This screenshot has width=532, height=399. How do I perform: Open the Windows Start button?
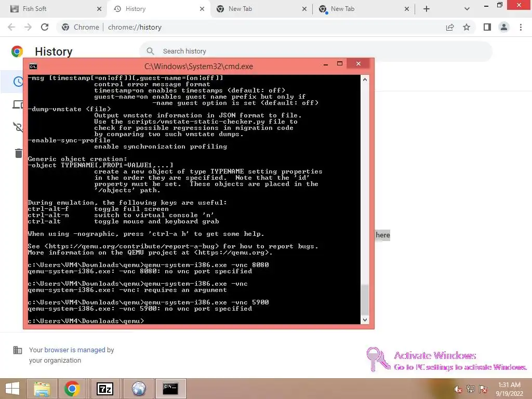(x=12, y=389)
